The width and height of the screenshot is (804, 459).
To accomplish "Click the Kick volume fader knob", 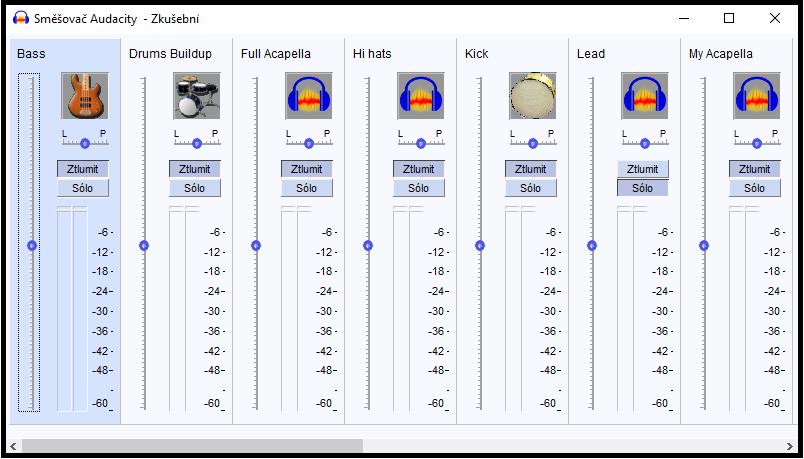I will pyautogui.click(x=480, y=246).
